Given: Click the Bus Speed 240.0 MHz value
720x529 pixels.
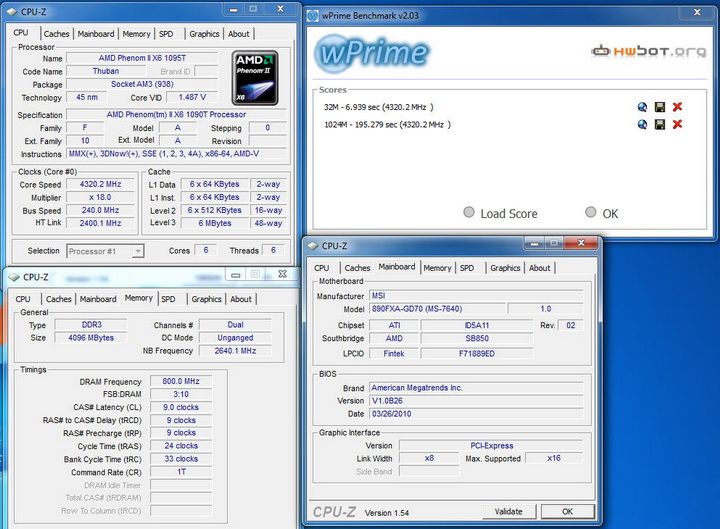Looking at the screenshot, I should coord(101,210).
